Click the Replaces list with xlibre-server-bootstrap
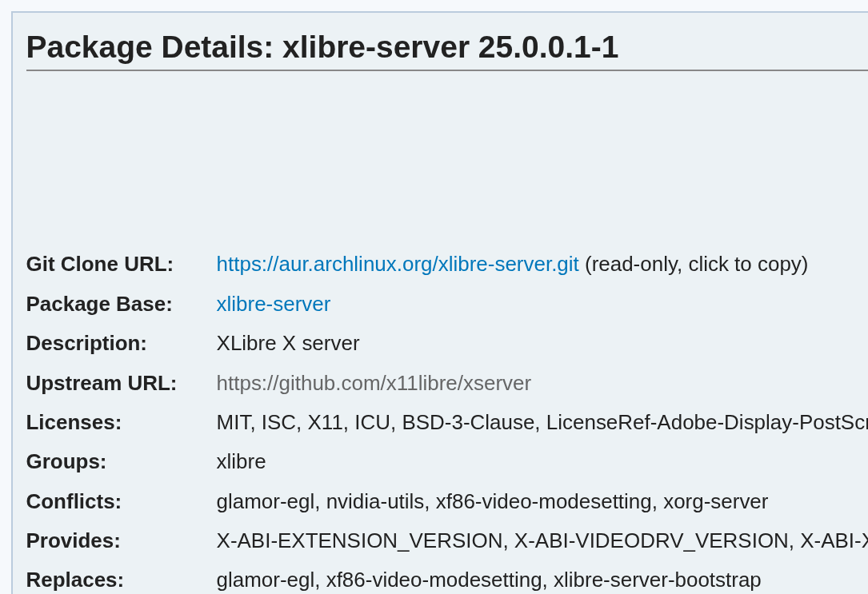 489,580
